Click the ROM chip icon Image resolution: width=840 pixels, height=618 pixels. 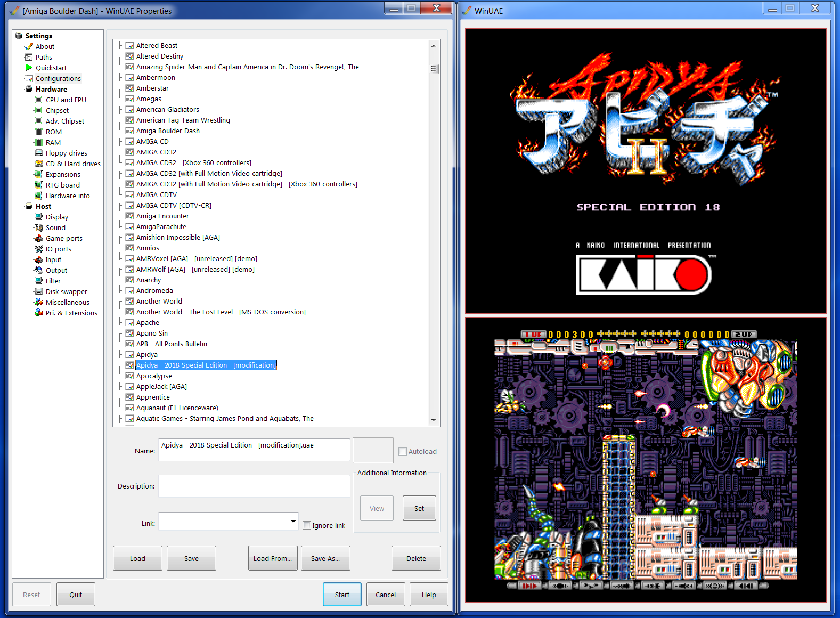pyautogui.click(x=39, y=132)
